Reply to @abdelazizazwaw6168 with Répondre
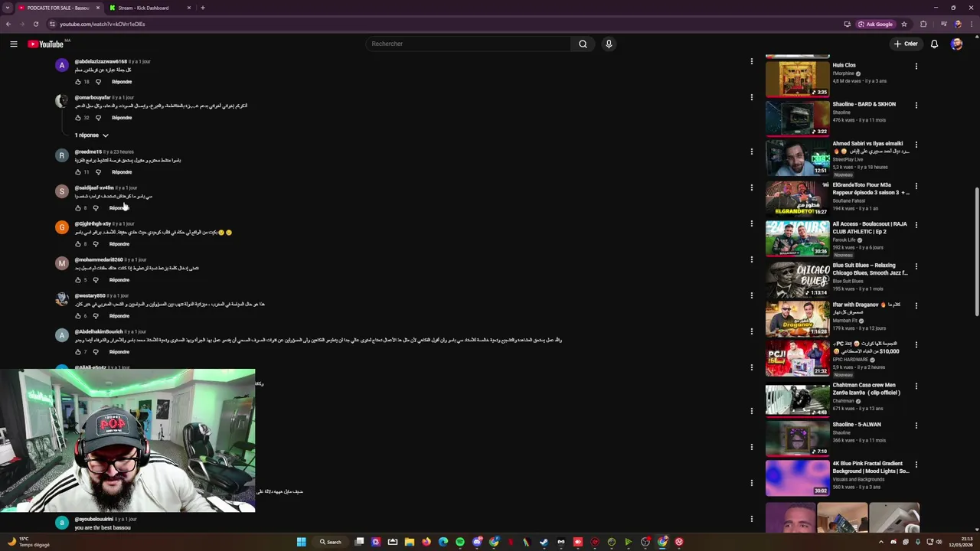 [122, 82]
